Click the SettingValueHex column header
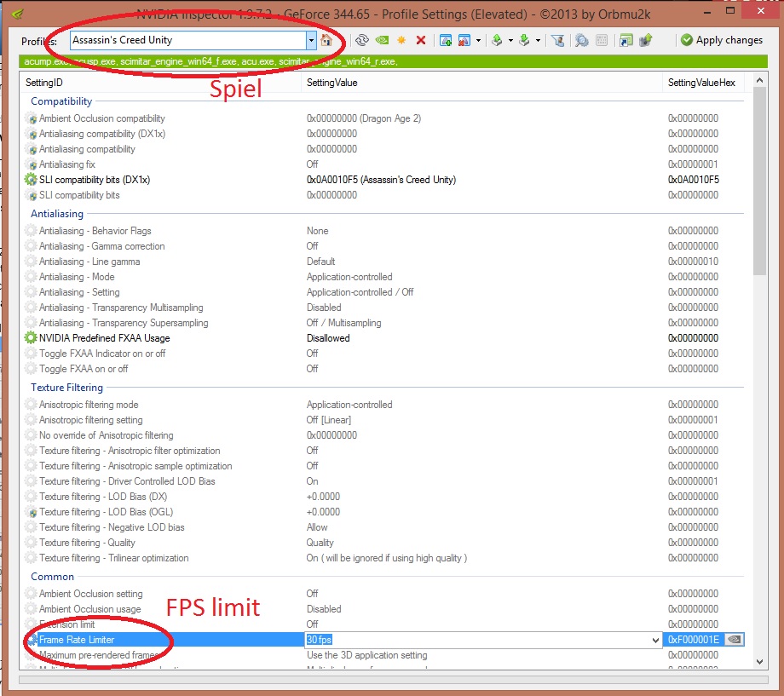 [703, 83]
